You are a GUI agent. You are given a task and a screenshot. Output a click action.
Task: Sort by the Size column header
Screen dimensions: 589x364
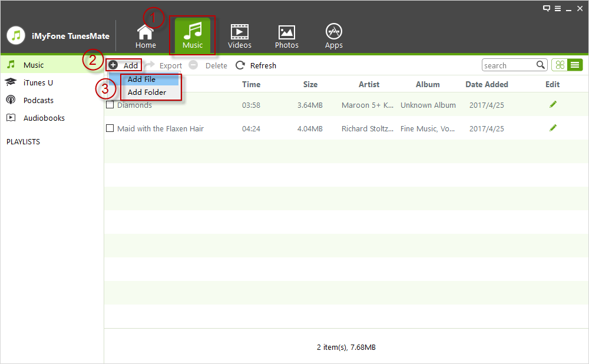(x=310, y=84)
